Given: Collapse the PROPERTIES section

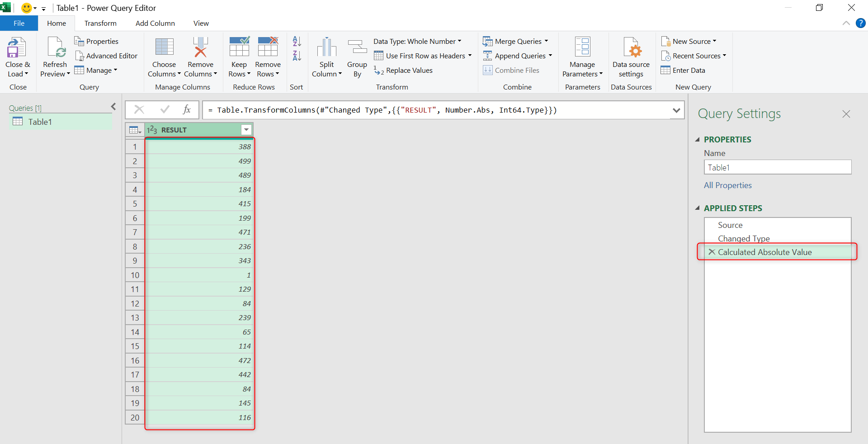Looking at the screenshot, I should (697, 140).
